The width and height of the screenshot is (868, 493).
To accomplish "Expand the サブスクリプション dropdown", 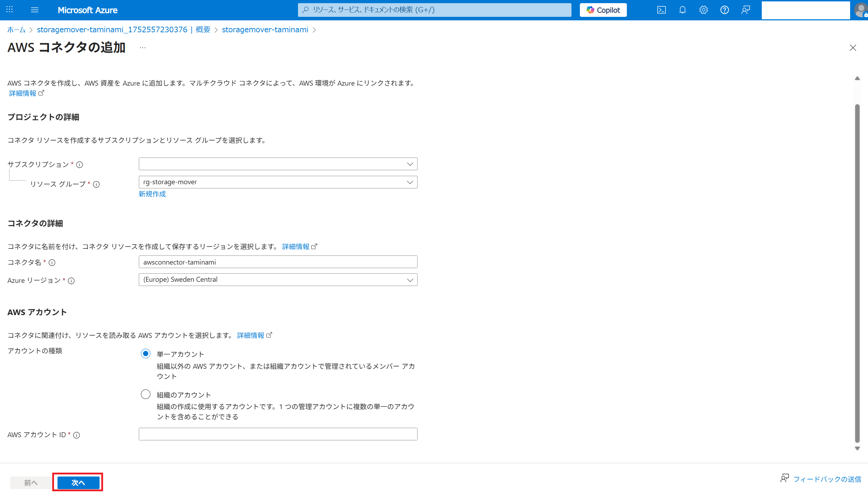I will [278, 164].
